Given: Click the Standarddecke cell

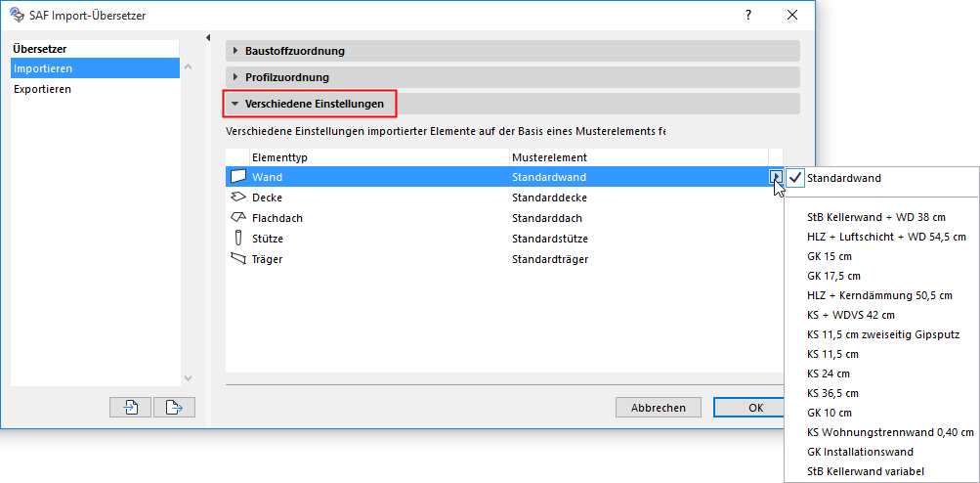Looking at the screenshot, I should pyautogui.click(x=549, y=198).
